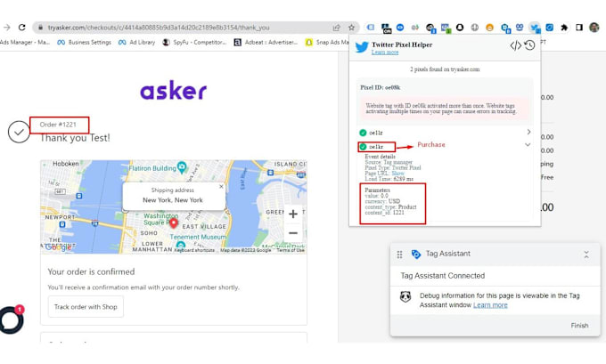Image resolution: width=606 pixels, height=364 pixels.
Task: Click the orange face extension icon
Action: coord(489,28)
